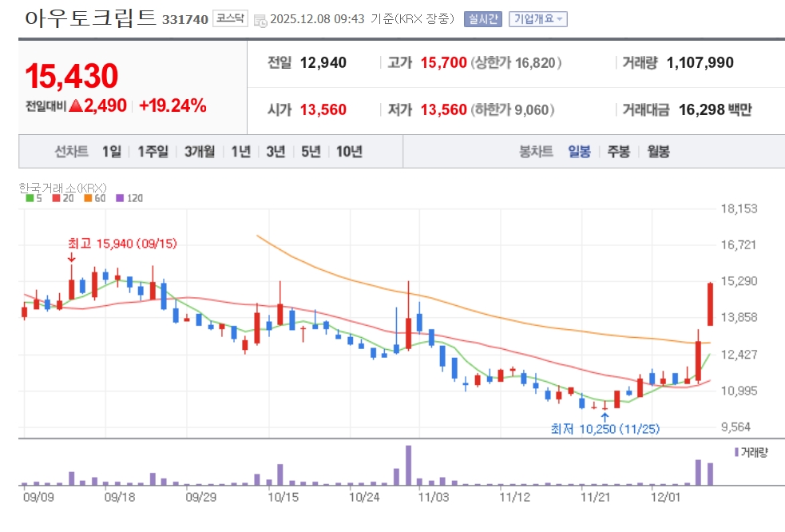Click the 한국거래소(KRX) chart label
Image resolution: width=785 pixels, height=532 pixels.
click(62, 188)
